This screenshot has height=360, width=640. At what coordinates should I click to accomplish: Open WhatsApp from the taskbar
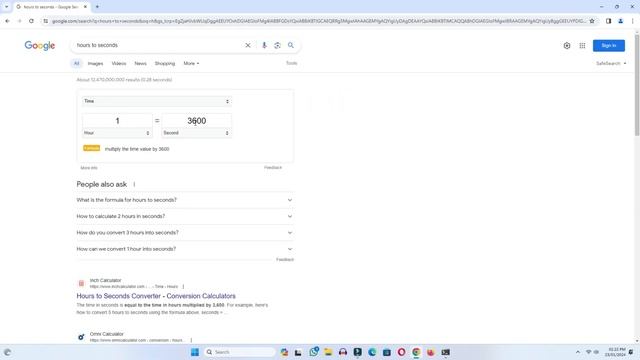314,352
